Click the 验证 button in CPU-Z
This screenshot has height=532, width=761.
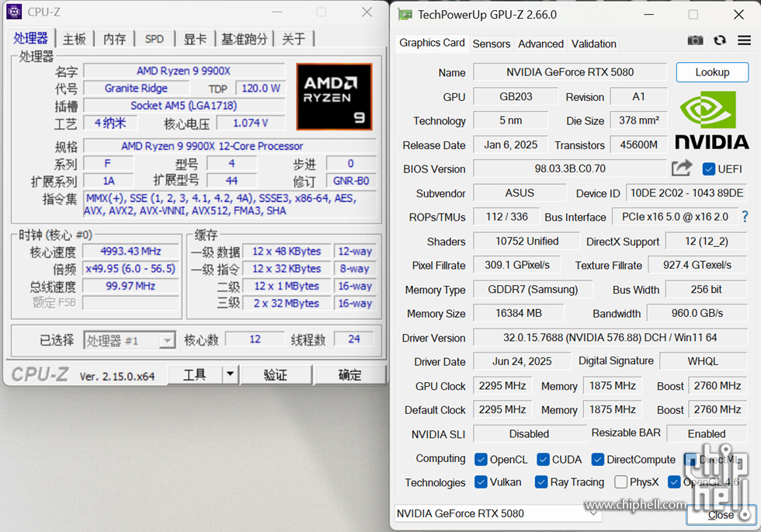tap(276, 374)
